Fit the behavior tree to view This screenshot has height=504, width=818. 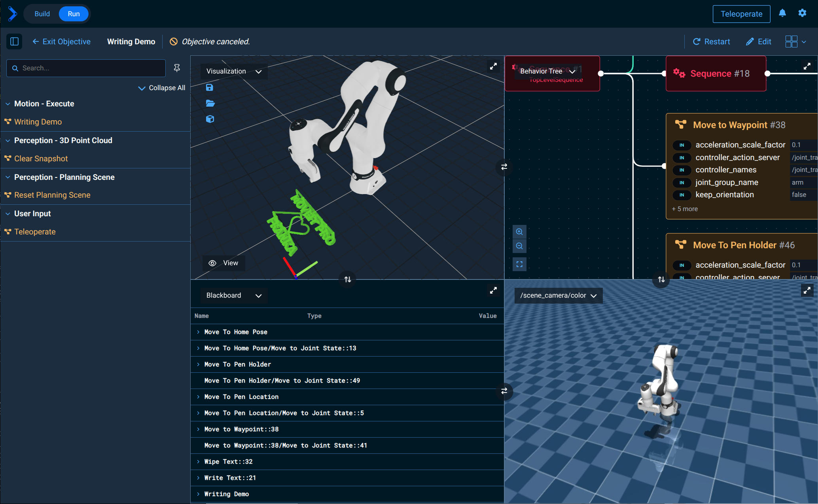[x=519, y=264]
